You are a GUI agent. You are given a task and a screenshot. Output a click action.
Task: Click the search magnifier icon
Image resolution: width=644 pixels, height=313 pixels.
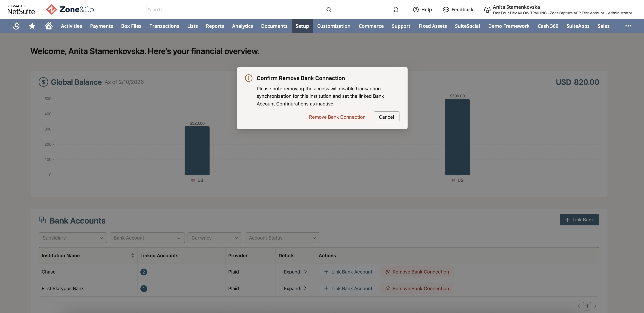[x=329, y=10]
